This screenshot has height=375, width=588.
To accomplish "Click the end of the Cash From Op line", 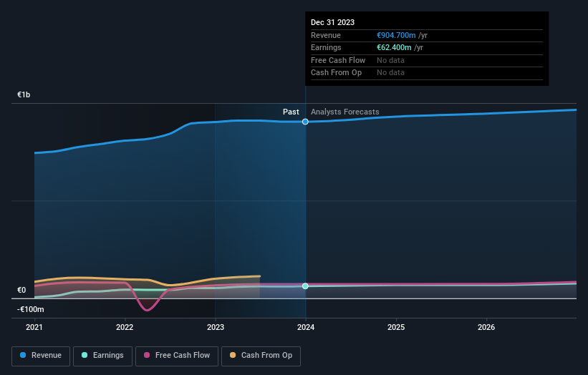I will pyautogui.click(x=259, y=276).
